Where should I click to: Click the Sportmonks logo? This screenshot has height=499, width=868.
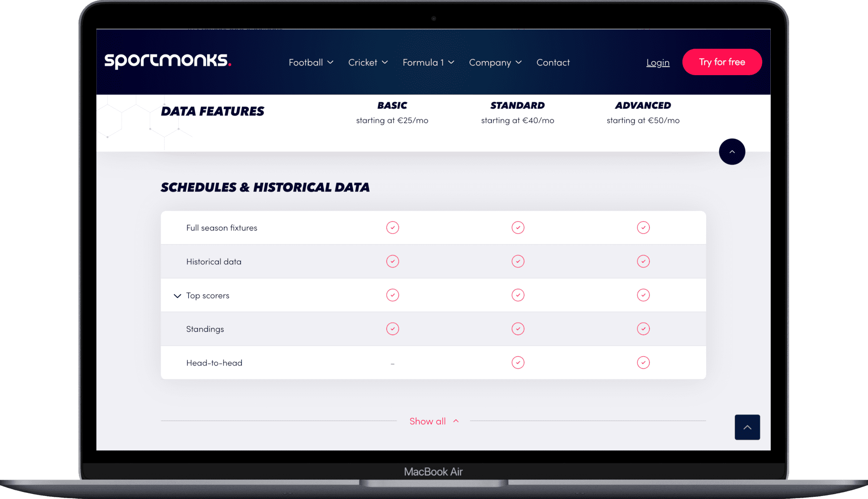click(168, 61)
